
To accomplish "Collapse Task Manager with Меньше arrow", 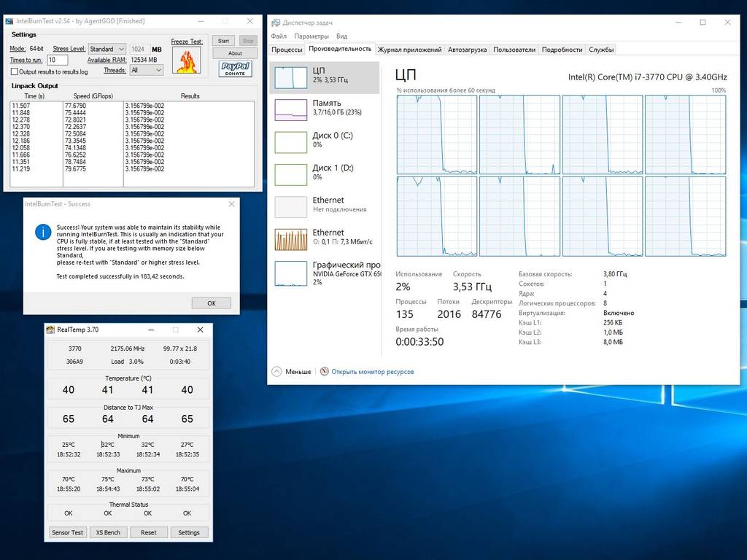I will point(277,372).
